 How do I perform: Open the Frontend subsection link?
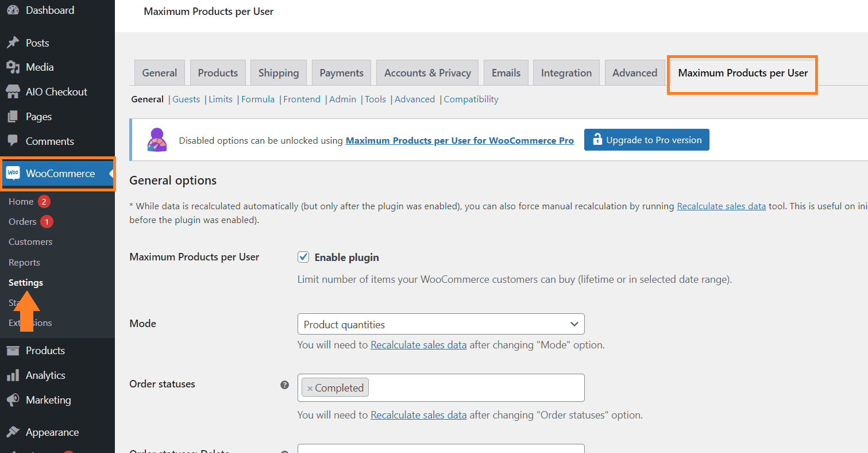click(302, 99)
